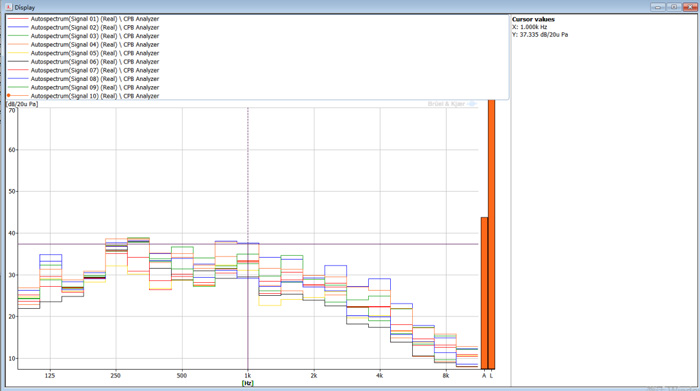This screenshot has height=391, width=700.
Task: Select Autospectrum Signal 03 legend entry
Action: [x=83, y=36]
